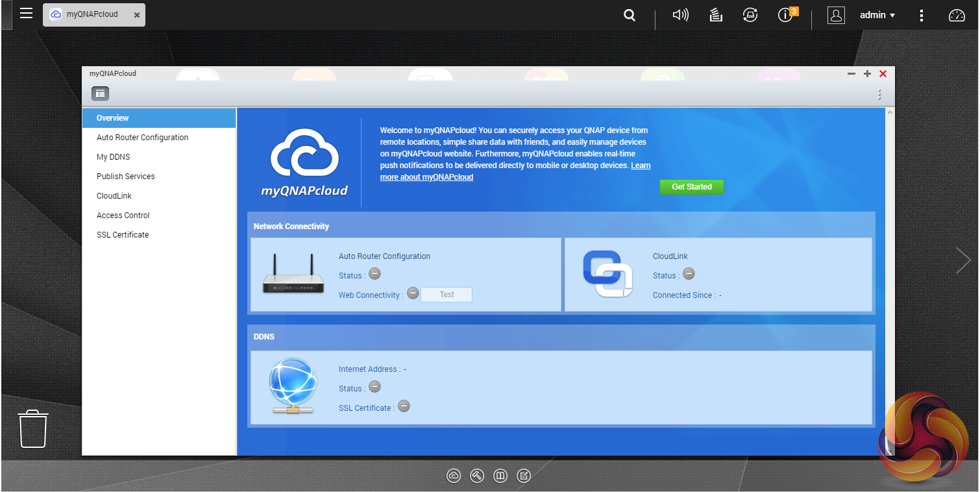Open Auto Router Configuration sidebar item
Image resolution: width=980 pixels, height=492 pixels.
pos(159,138)
